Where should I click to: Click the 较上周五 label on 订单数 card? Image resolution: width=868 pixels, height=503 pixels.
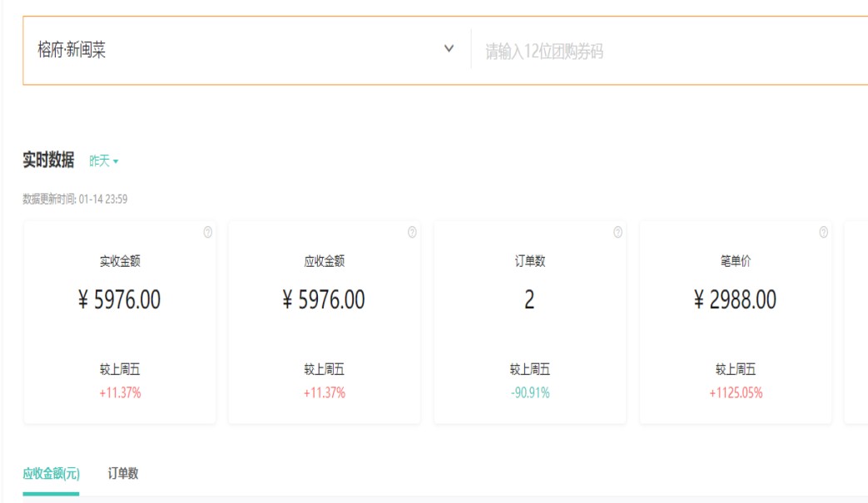(x=530, y=370)
